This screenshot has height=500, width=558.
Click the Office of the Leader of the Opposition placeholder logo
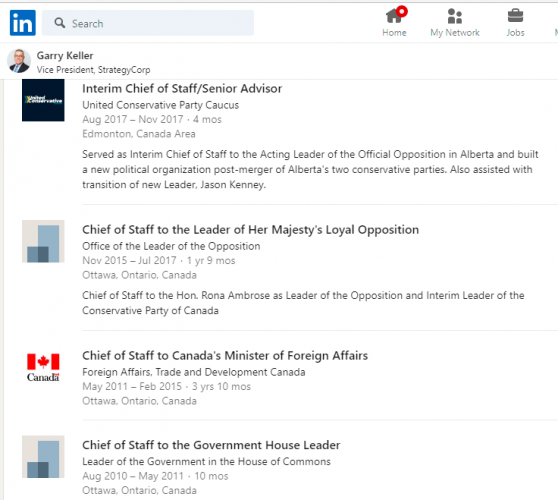(43, 241)
